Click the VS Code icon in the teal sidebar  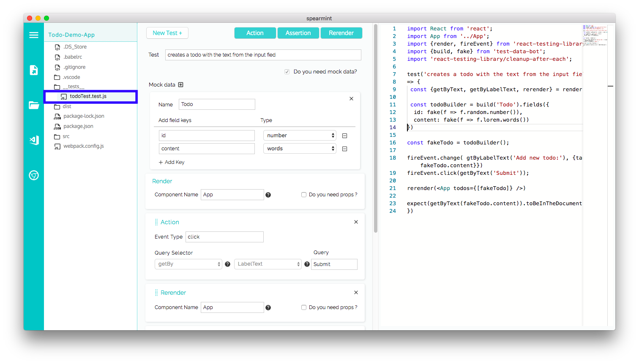pos(34,140)
